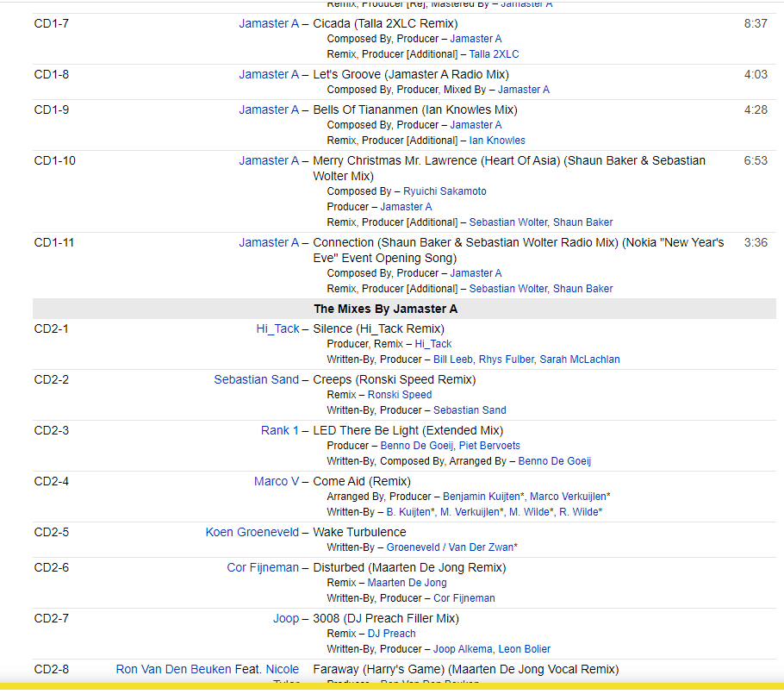
Task: Select track title Bells Of Tiananmen (Ian Knowles Mix)
Action: coord(415,109)
